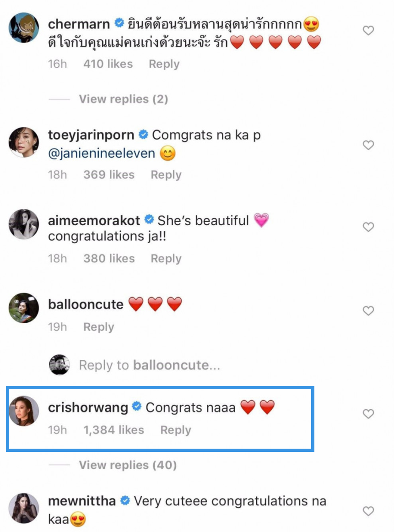
Task: Expand View replies (40) under crishorwang
Action: tap(128, 465)
